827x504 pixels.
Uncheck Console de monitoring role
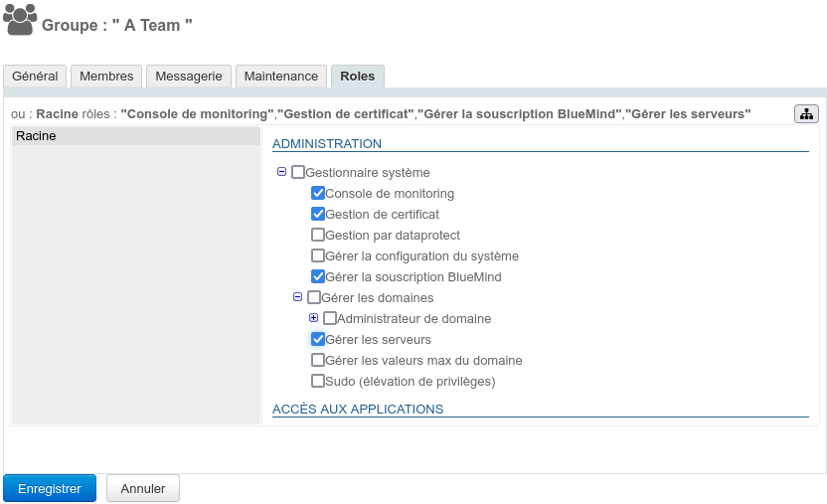point(318,193)
